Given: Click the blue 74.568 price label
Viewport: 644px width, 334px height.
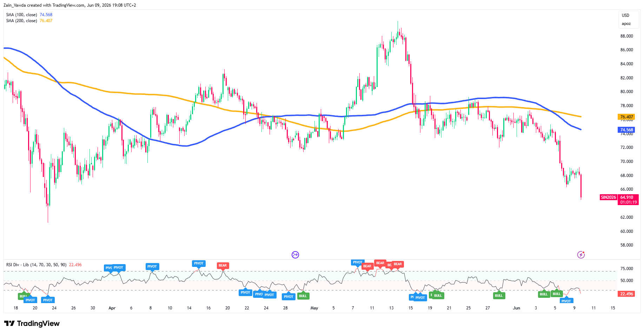Looking at the screenshot, I should click(x=626, y=130).
